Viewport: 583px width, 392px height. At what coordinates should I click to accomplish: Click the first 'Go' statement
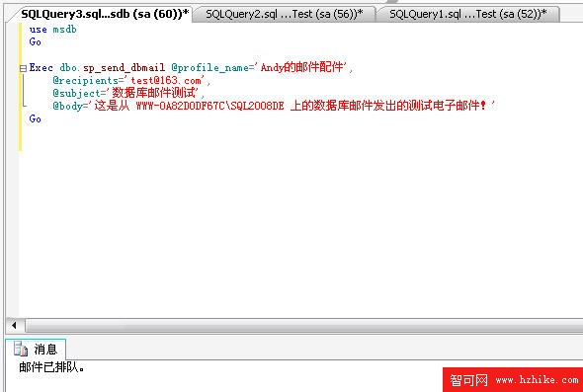tap(35, 42)
